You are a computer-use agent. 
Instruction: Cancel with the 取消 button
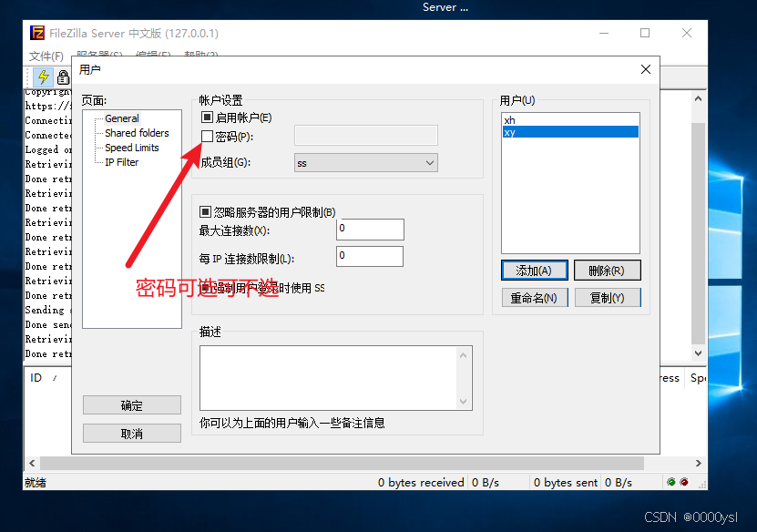[x=132, y=433]
